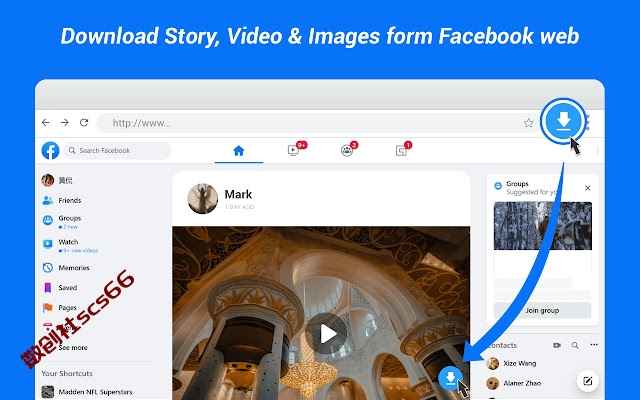
Task: Click the Join group button
Action: [542, 310]
